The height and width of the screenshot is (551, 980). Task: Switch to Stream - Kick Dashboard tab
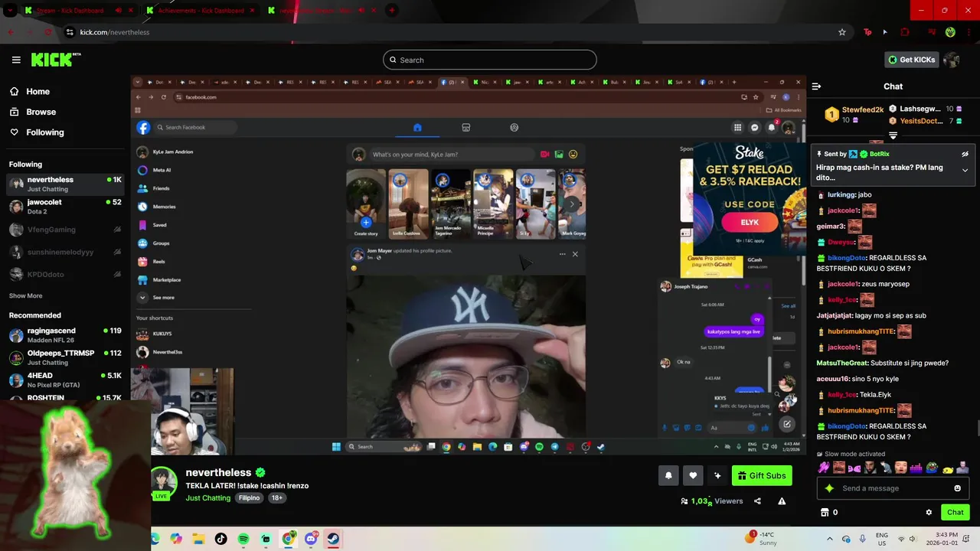tap(78, 11)
